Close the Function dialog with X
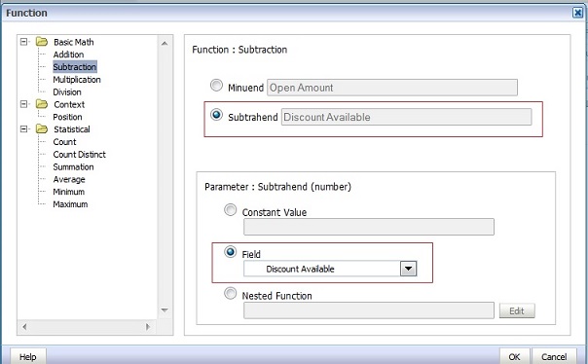Screen dimensions: 588x364 (x=577, y=13)
